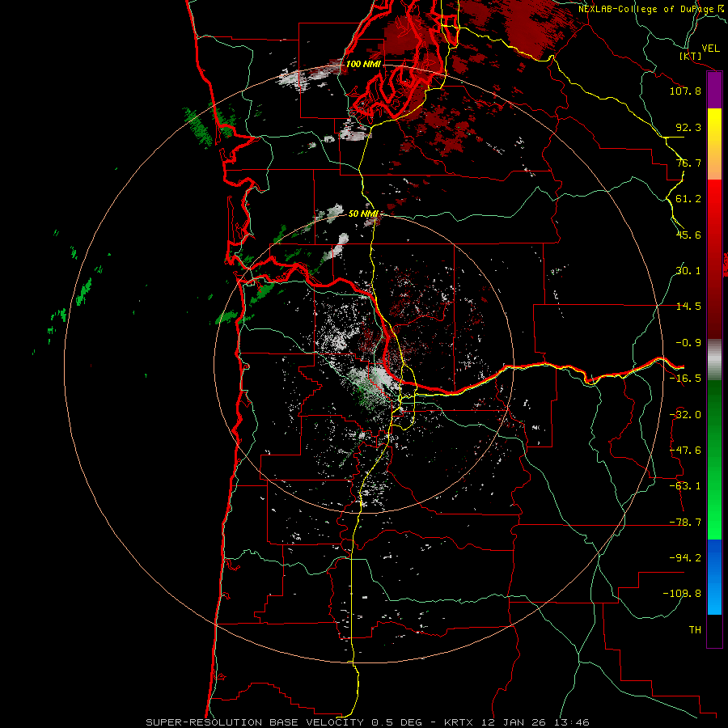The height and width of the screenshot is (728, 728).
Task: Click the TH label on the legend
Action: pos(695,630)
